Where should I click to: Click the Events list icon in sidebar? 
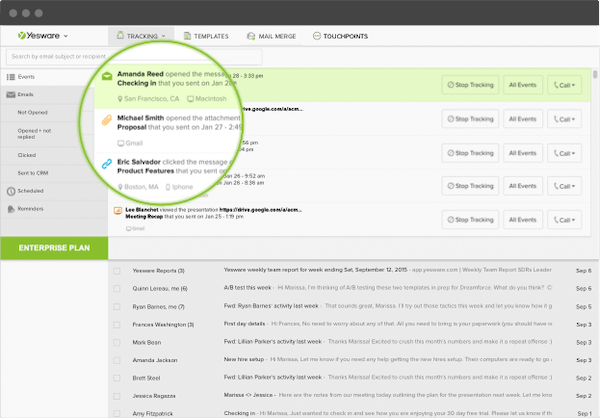(x=10, y=77)
